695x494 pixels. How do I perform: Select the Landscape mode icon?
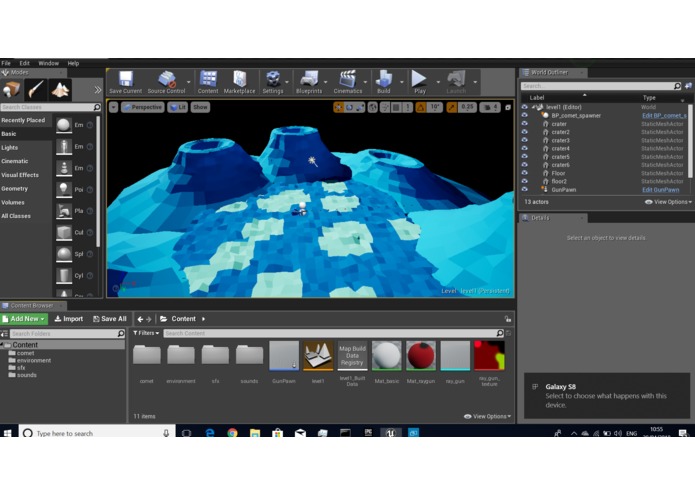click(x=60, y=89)
